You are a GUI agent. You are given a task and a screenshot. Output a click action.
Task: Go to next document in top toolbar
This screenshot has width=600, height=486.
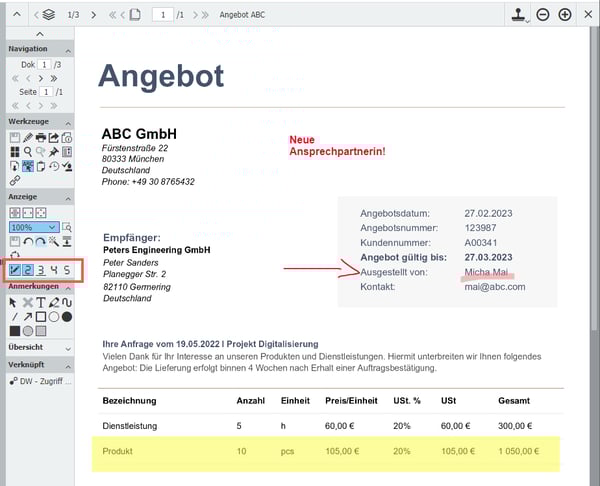[x=94, y=15]
